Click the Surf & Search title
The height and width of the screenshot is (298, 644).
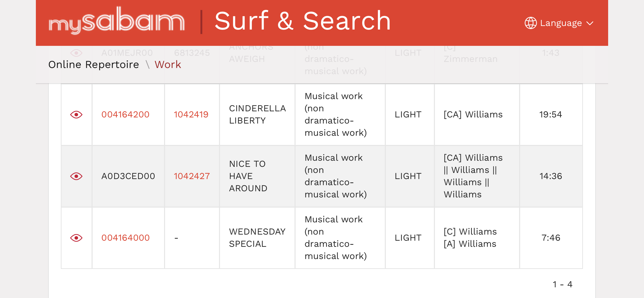click(x=302, y=21)
